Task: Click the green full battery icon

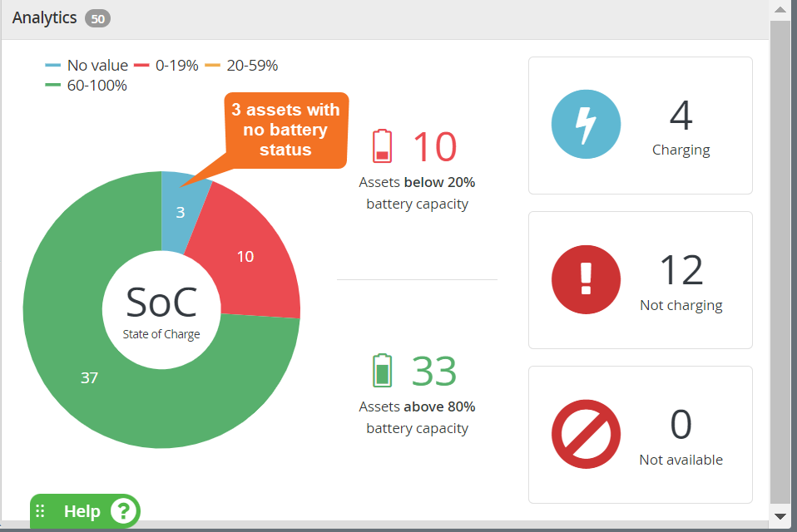Action: (x=382, y=371)
